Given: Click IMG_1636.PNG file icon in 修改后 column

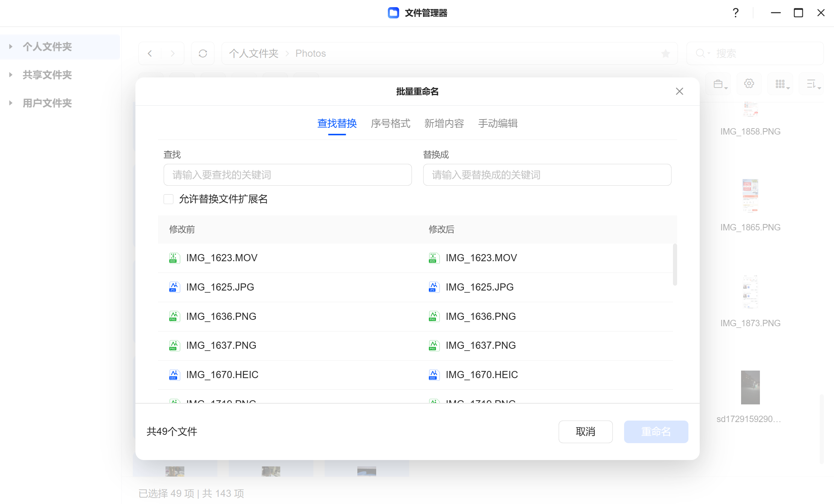Looking at the screenshot, I should [x=433, y=316].
